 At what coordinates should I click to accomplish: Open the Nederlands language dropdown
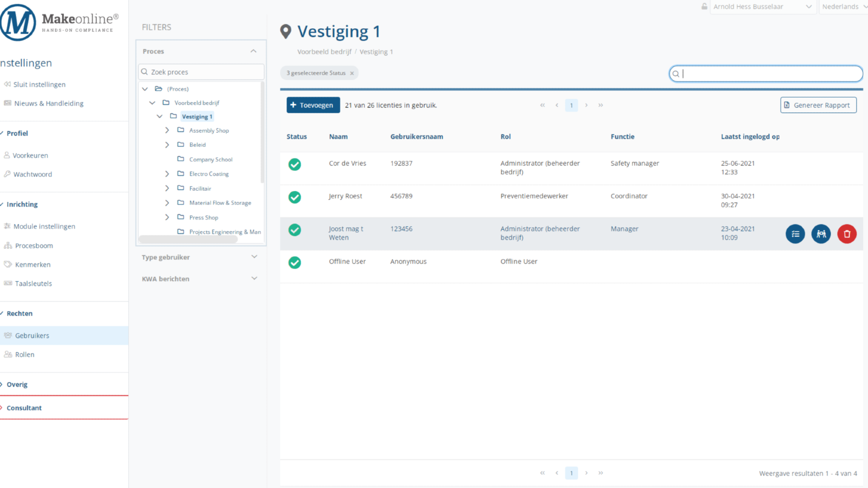pos(844,7)
